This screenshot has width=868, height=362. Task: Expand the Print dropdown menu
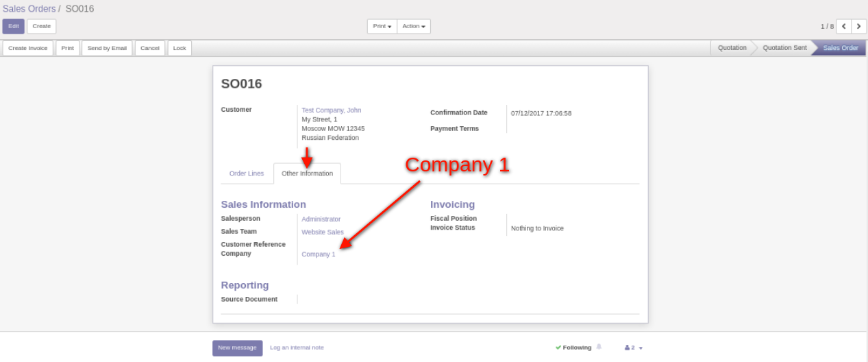pos(382,26)
